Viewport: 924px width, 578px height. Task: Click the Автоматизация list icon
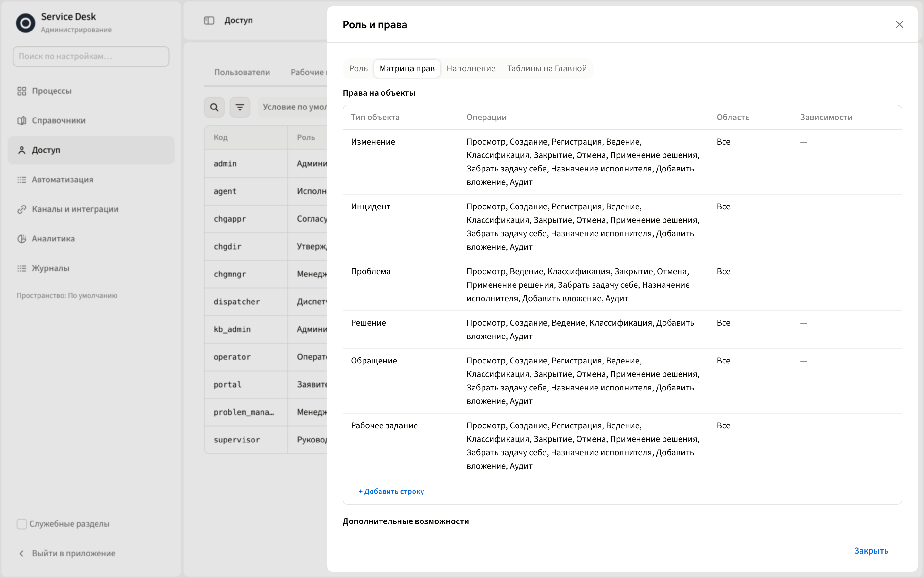[x=22, y=180]
